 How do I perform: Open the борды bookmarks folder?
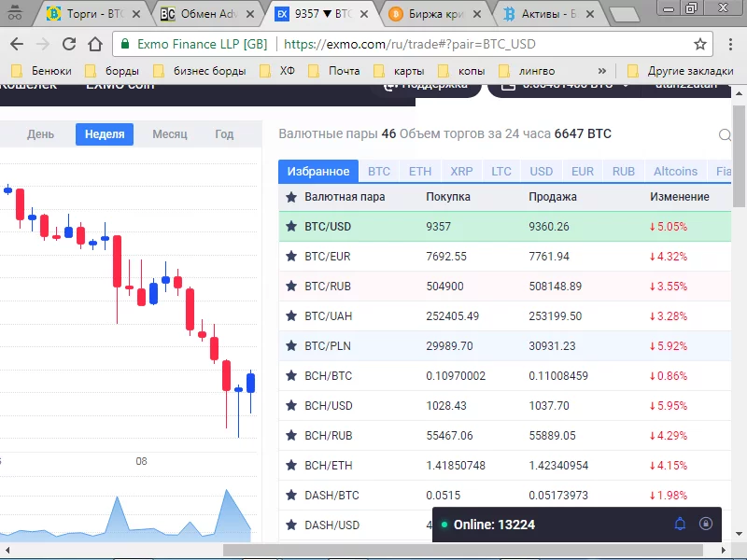coord(112,71)
